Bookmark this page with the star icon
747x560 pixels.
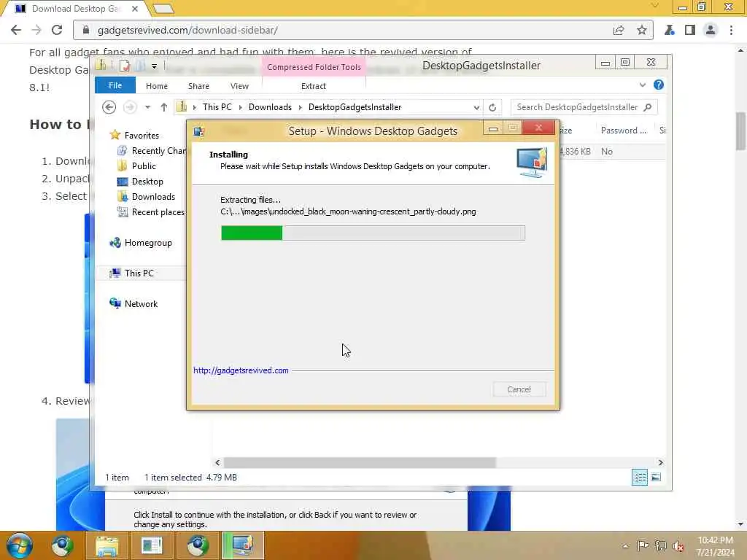tap(642, 30)
